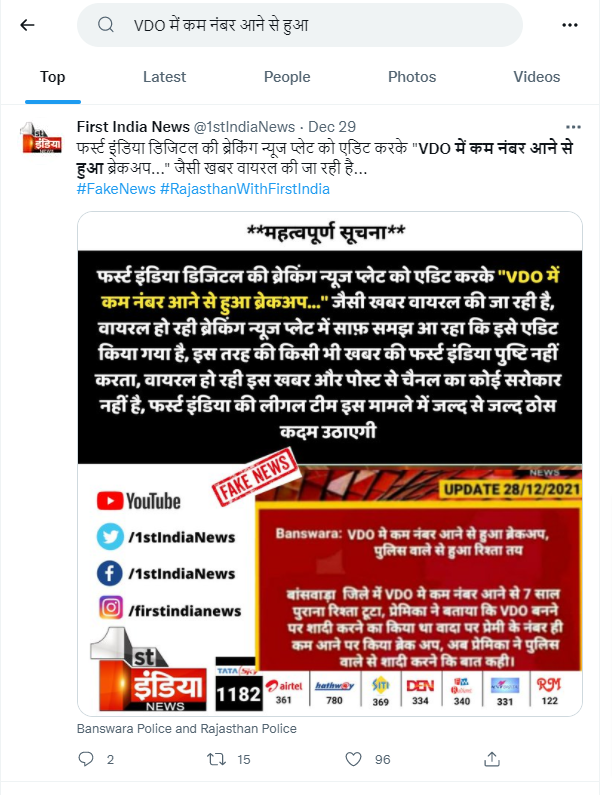Switch to the People tab
This screenshot has height=795, width=612.
click(x=287, y=77)
